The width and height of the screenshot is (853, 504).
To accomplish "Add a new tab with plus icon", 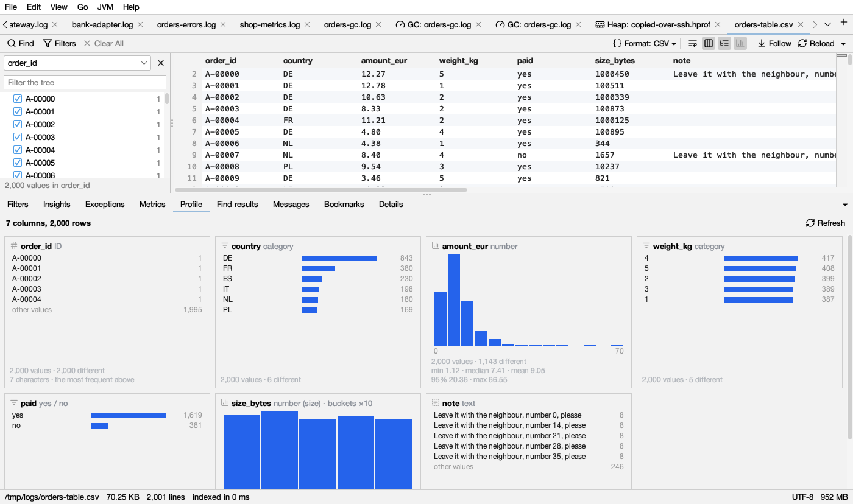I will [x=844, y=23].
